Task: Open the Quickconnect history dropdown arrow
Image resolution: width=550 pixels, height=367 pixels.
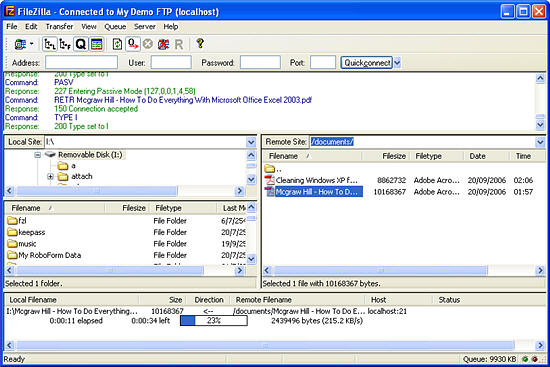Action: 397,62
